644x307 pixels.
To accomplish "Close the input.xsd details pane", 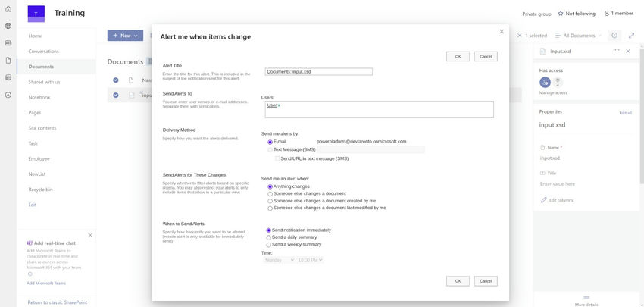I will pos(628,51).
